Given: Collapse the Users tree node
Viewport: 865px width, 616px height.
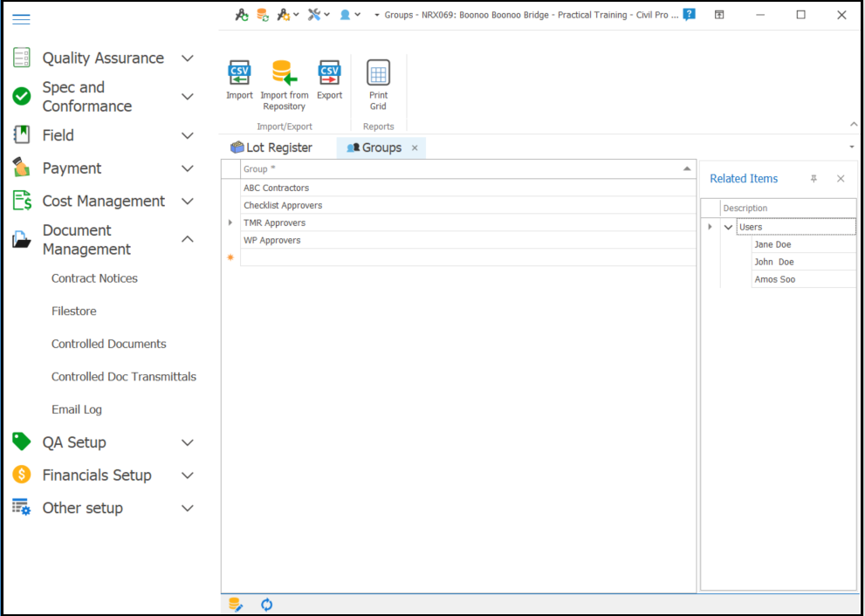Looking at the screenshot, I should [729, 227].
